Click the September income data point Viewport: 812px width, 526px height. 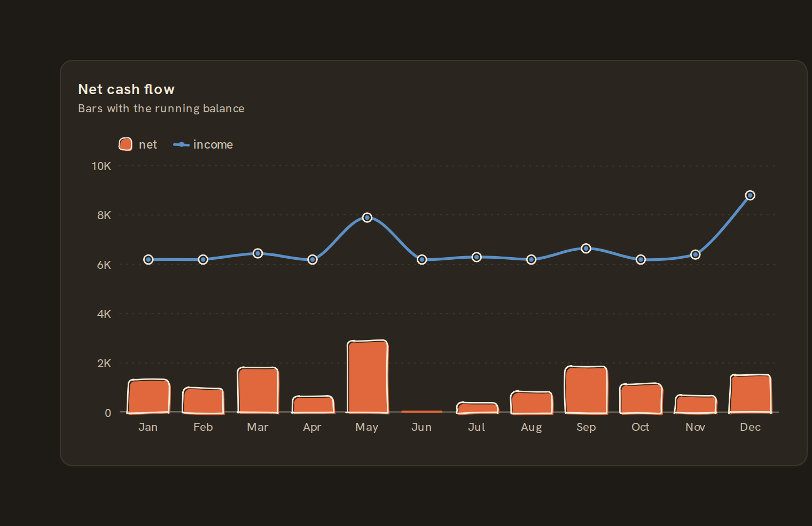point(586,249)
